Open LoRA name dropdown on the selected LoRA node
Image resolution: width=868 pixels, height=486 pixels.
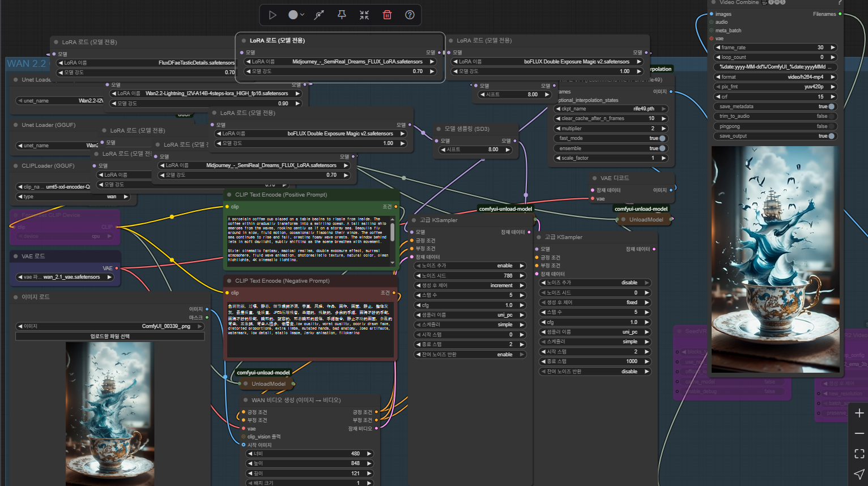pyautogui.click(x=340, y=62)
